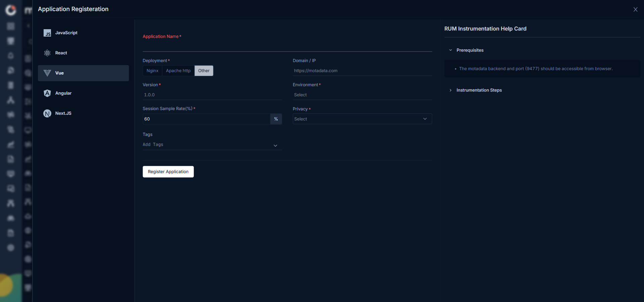Select the JavaScript framework option

pos(83,33)
